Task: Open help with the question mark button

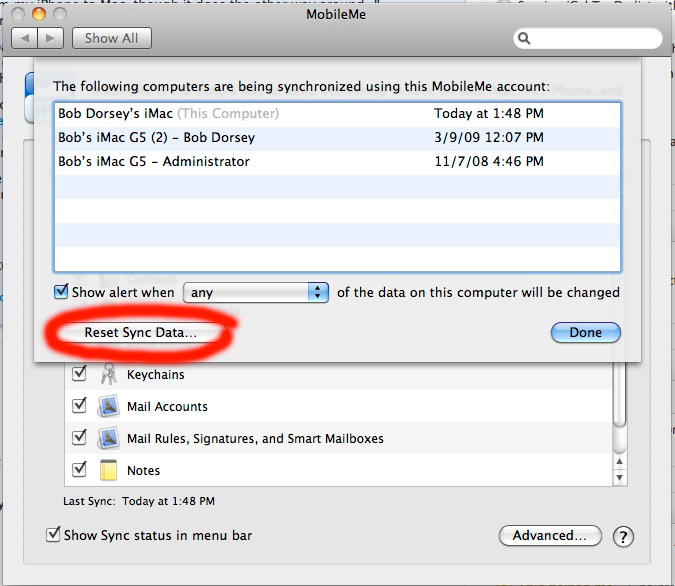Action: [x=623, y=536]
